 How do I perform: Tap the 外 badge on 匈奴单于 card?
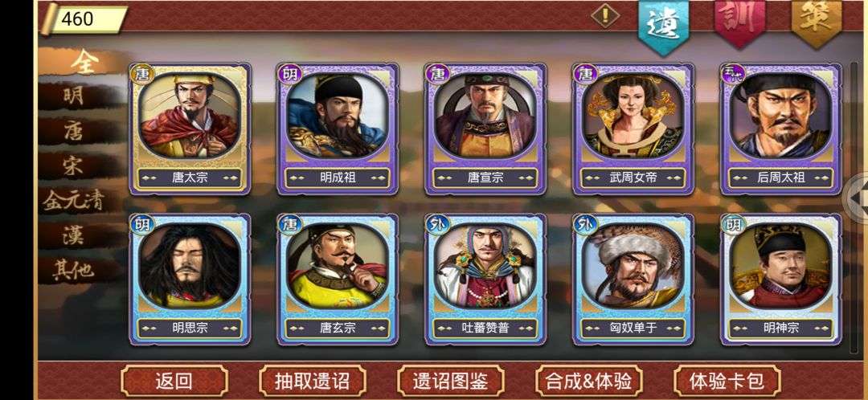tap(586, 225)
